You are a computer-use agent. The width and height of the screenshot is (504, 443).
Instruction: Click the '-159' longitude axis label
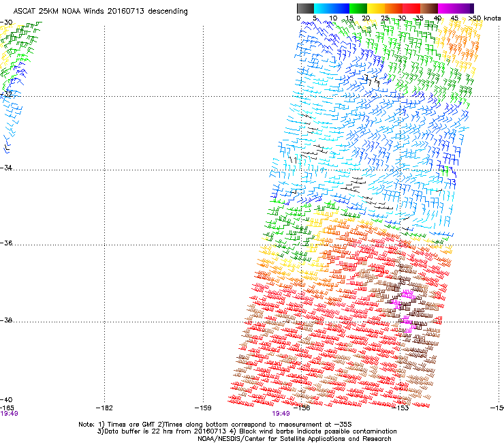pos(203,408)
